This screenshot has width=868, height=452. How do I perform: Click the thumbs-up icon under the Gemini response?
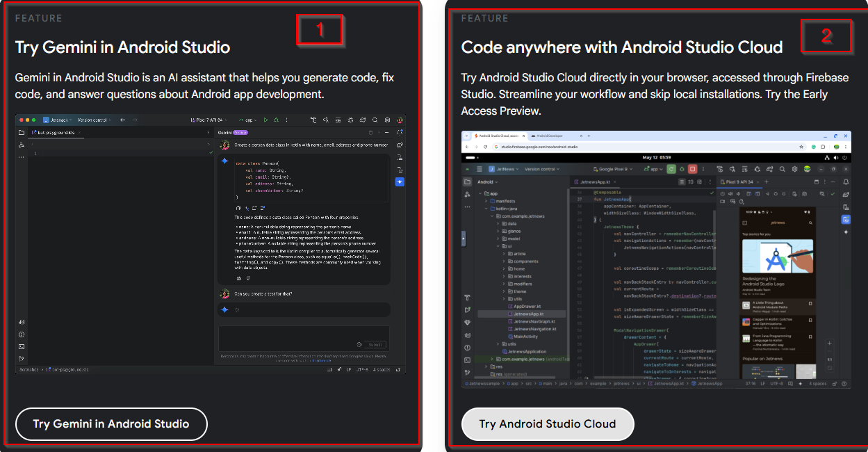tap(239, 278)
